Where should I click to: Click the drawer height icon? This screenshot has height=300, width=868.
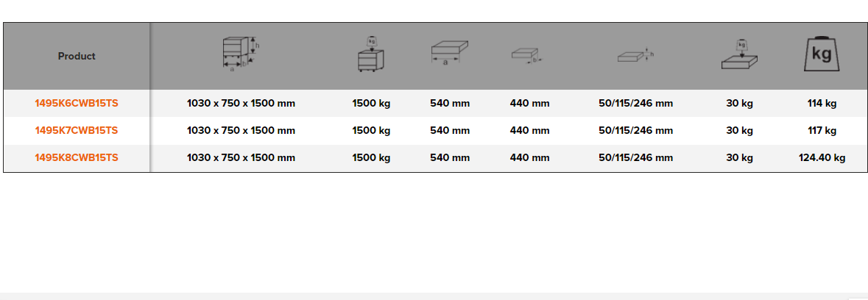636,56
